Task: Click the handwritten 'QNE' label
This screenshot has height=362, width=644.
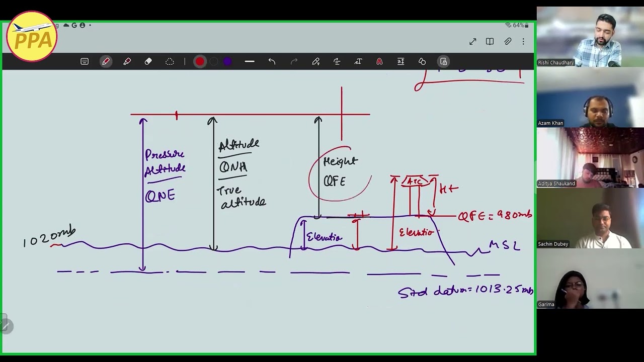Action: pos(160,196)
